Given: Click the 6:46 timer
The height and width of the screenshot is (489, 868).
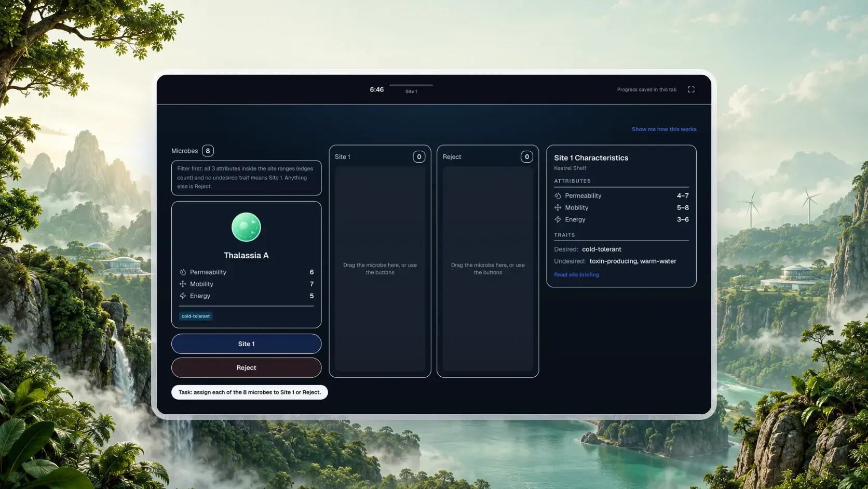Looking at the screenshot, I should (x=376, y=89).
